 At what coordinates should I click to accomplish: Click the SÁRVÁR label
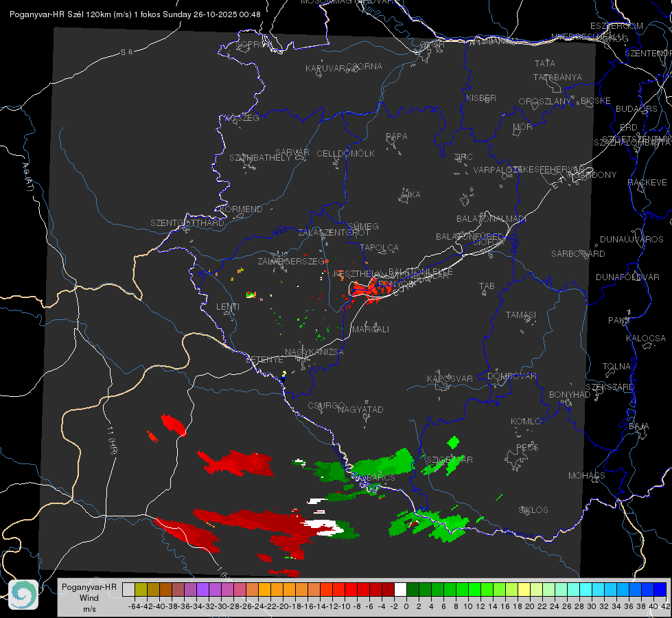[x=292, y=152]
